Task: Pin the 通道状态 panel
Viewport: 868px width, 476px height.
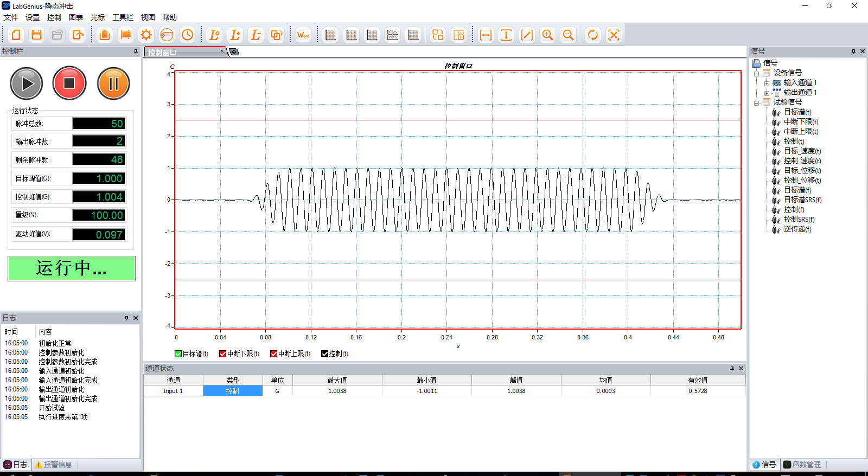Action: pos(732,369)
